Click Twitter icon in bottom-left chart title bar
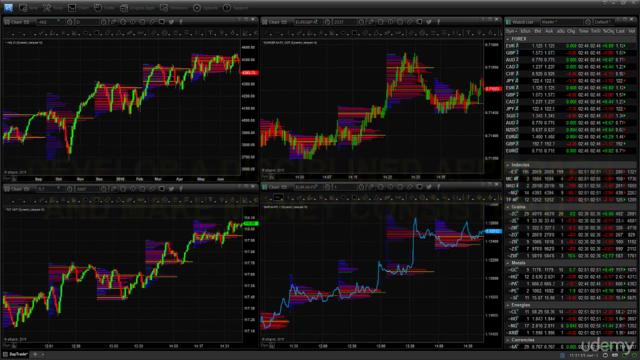Screen dimensions: 640x360 171,189
